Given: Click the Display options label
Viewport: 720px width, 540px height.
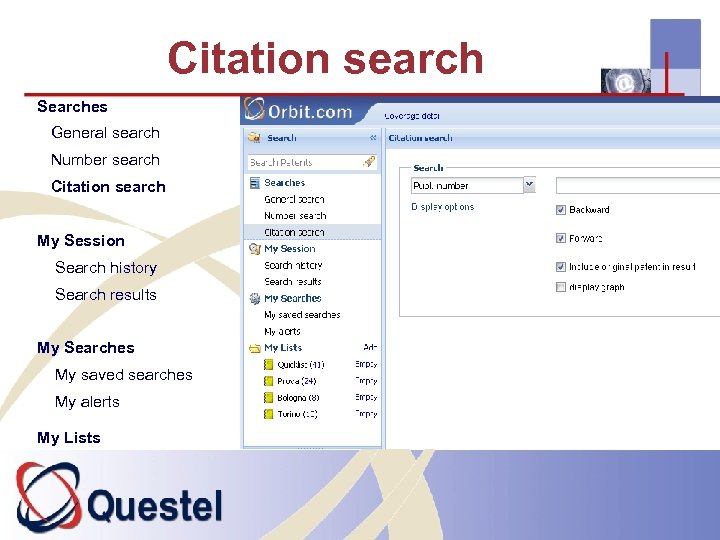Looking at the screenshot, I should [443, 207].
